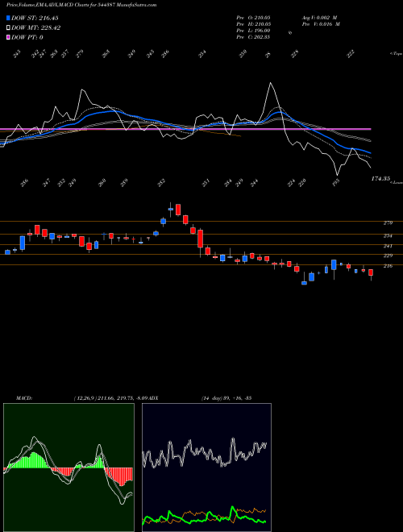Click the white DOW MT legend swatch
Image resolution: width=403 pixels, height=532 pixels.
8,28
